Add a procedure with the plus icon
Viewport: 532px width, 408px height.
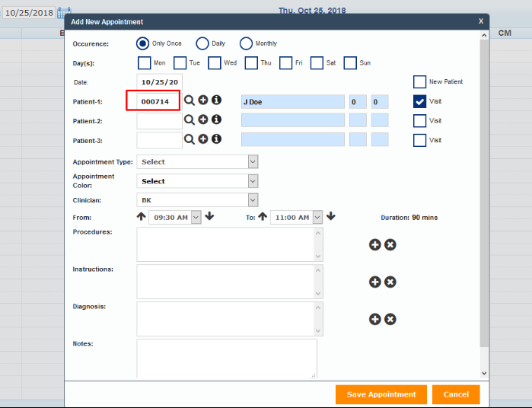coord(374,244)
